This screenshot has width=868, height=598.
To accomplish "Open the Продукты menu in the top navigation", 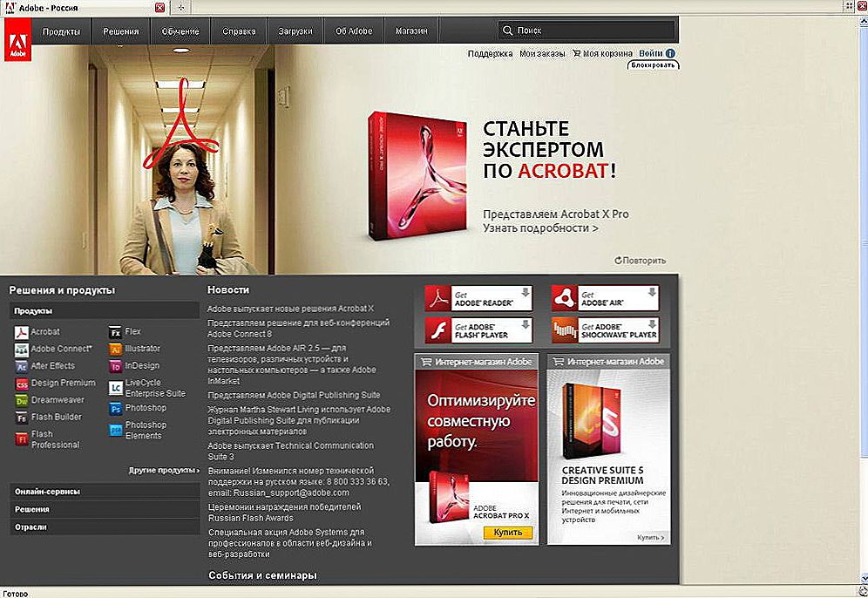I will tap(61, 31).
